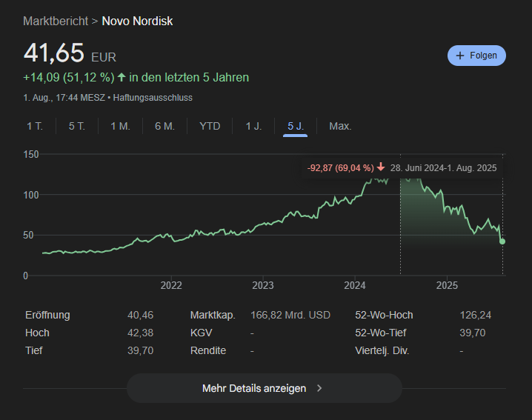Click the 52-Wo-Tief label
The width and height of the screenshot is (532, 420).
pyautogui.click(x=381, y=333)
